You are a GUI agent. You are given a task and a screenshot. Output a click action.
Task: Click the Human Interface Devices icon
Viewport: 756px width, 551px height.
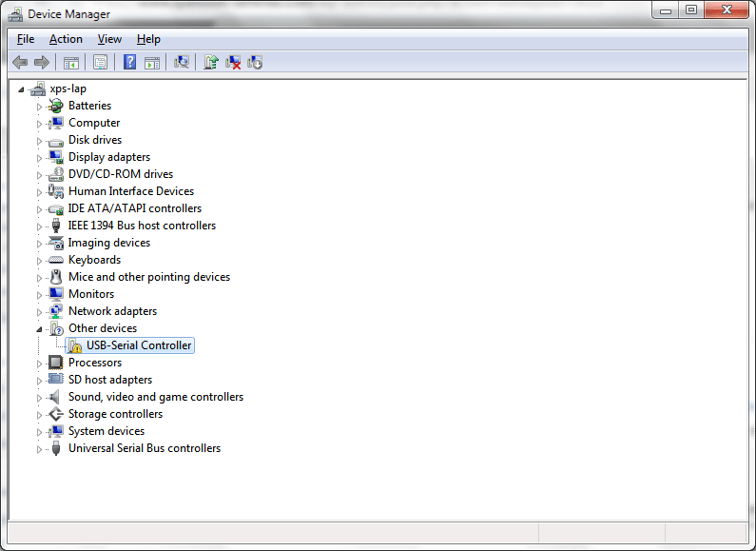[56, 191]
